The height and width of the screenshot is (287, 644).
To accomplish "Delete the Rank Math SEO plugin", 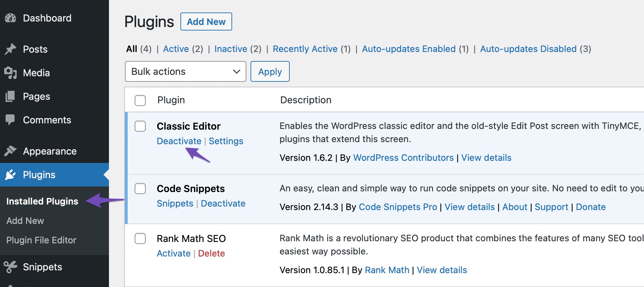I will 211,253.
